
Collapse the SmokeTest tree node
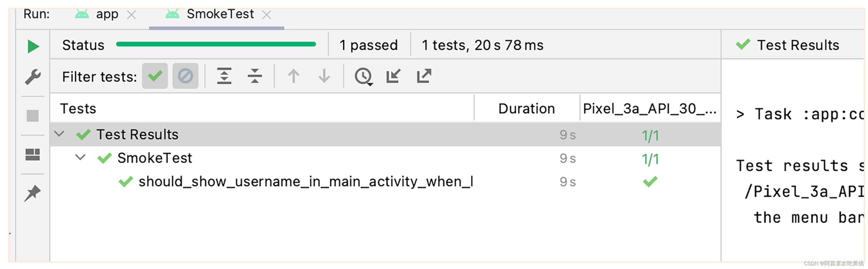[80, 157]
